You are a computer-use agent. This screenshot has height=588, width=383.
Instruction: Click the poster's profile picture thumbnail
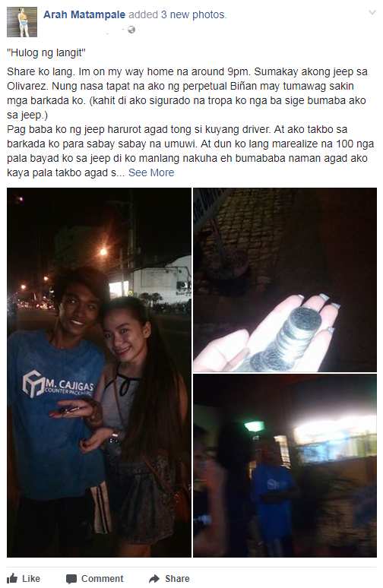pyautogui.click(x=22, y=22)
